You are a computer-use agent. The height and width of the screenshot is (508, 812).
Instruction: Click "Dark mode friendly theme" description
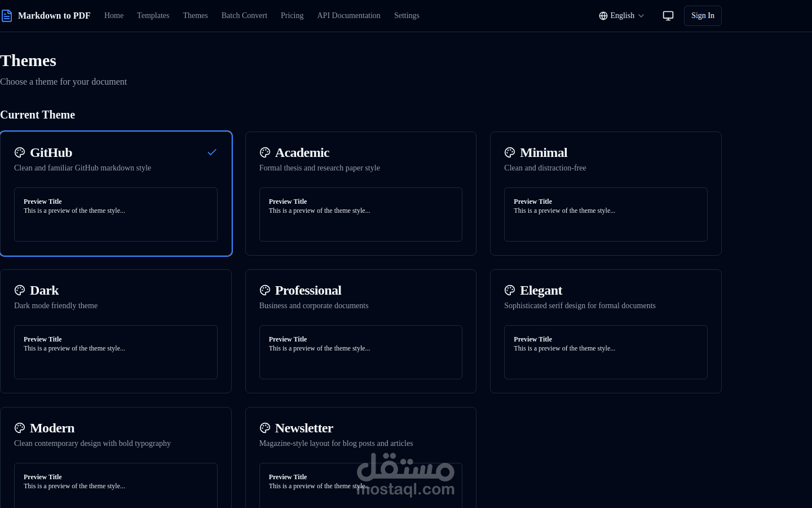pos(56,306)
